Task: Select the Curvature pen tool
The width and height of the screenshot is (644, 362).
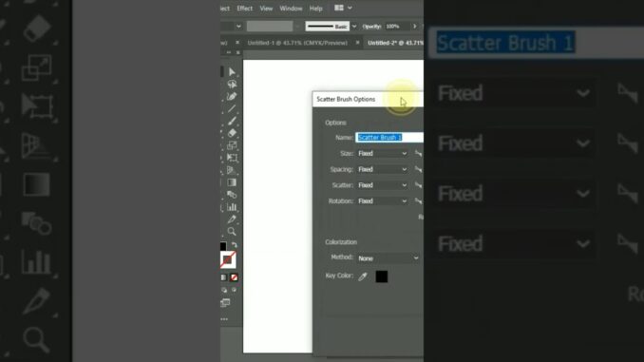Action: (x=232, y=97)
